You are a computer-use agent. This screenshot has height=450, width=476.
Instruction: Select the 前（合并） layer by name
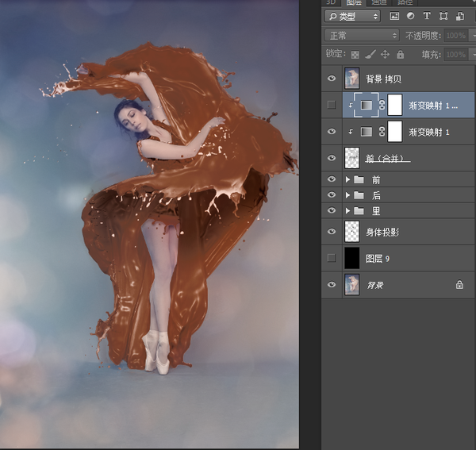387,158
